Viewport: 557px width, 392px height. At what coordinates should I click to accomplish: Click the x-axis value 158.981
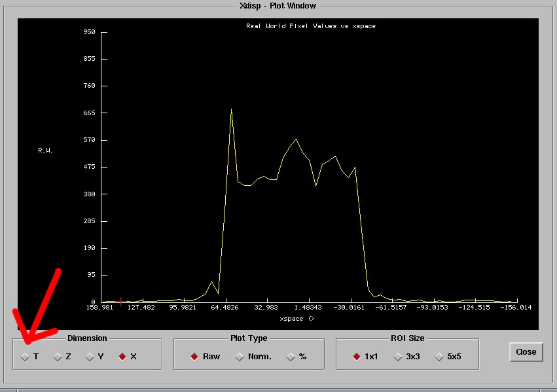[x=99, y=308]
